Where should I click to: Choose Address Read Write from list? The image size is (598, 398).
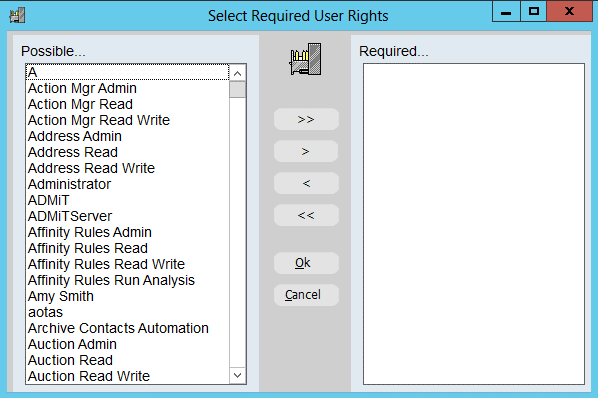(128, 168)
